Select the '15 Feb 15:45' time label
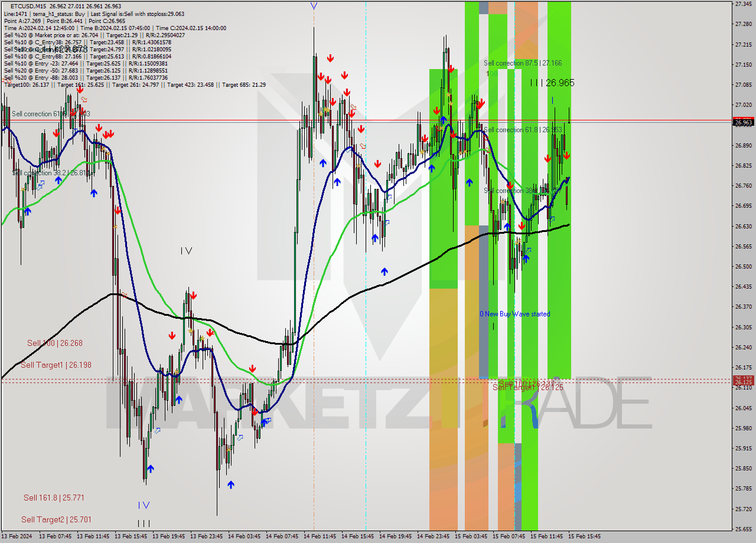Screen dimensions: 756x543 pyautogui.click(x=584, y=537)
